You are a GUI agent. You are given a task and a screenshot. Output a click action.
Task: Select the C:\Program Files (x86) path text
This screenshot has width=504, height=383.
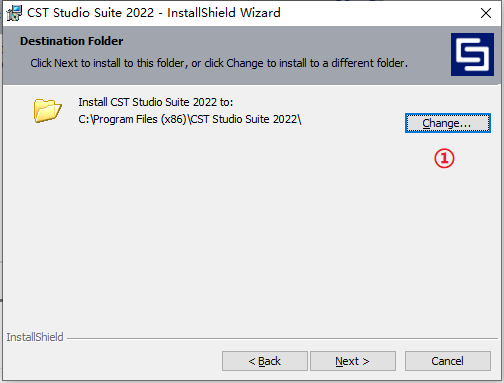point(190,119)
